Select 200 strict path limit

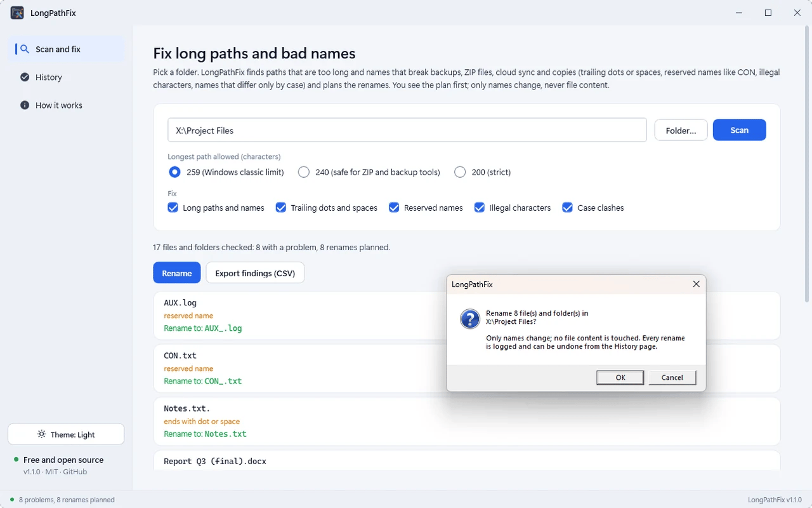483,172
